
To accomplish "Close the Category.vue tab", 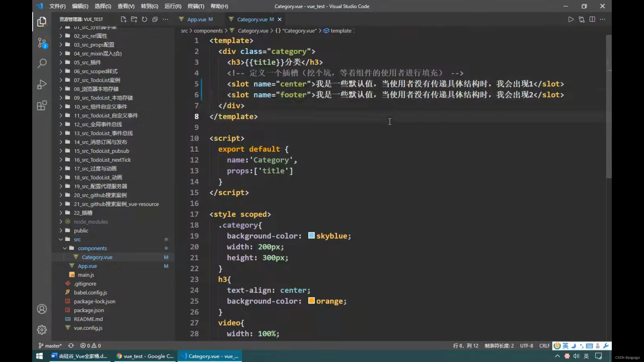I will tap(279, 19).
